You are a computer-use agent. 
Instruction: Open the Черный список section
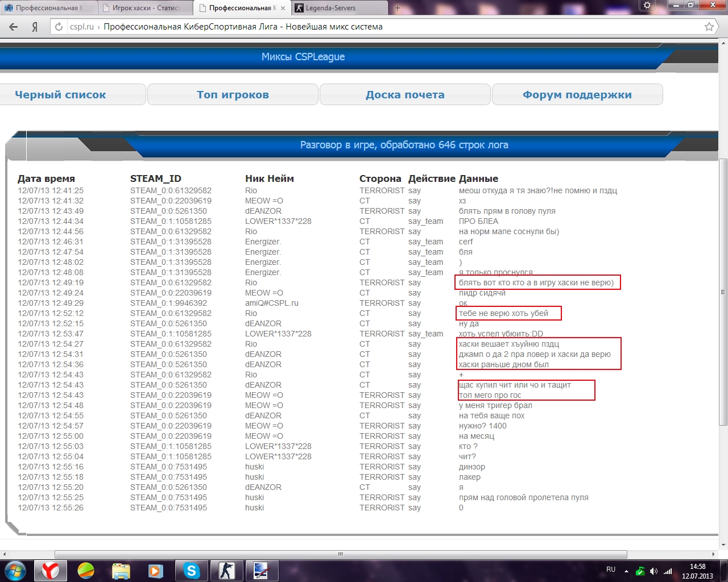pos(60,95)
